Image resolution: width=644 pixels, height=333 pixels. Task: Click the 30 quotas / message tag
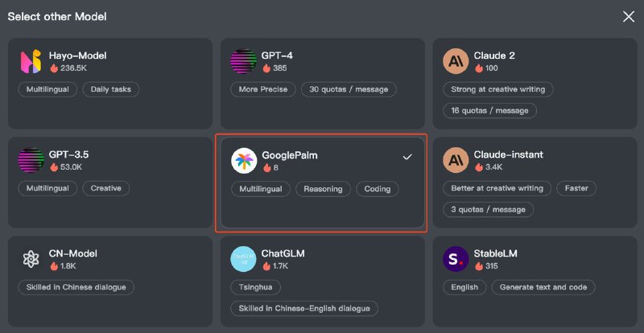click(x=349, y=89)
